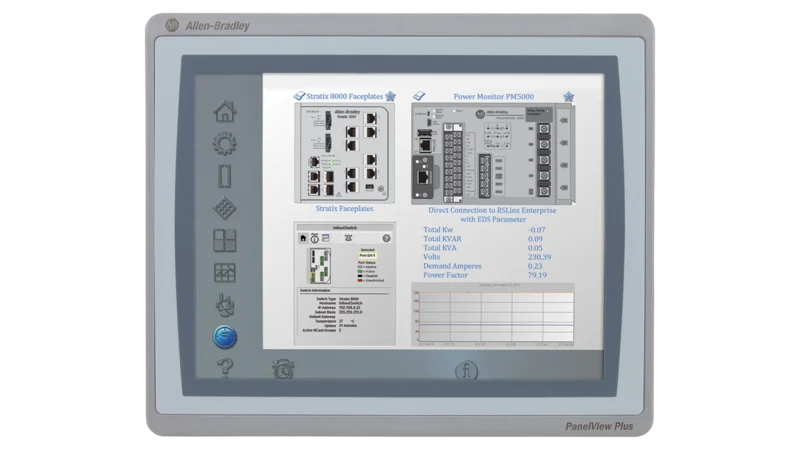Select the tall bracket-shaped sidebar icon

(x=224, y=176)
